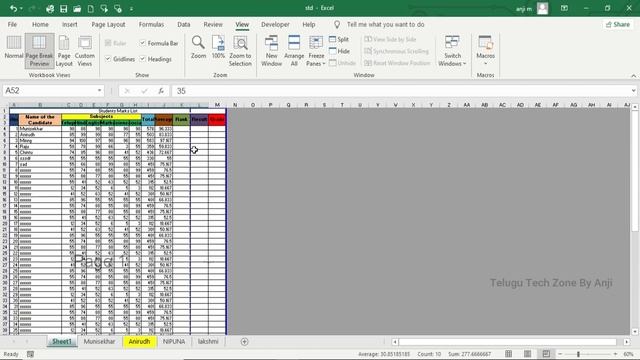Click the Save icon in the quick access toolbar
640x360 pixels.
coord(63,9)
